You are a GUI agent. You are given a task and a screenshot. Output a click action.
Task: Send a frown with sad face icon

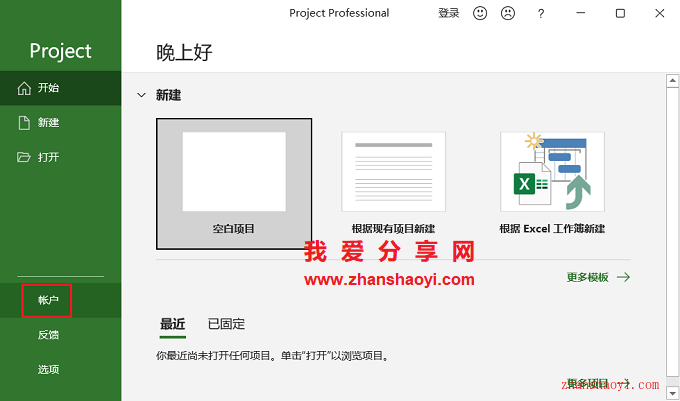tap(508, 13)
